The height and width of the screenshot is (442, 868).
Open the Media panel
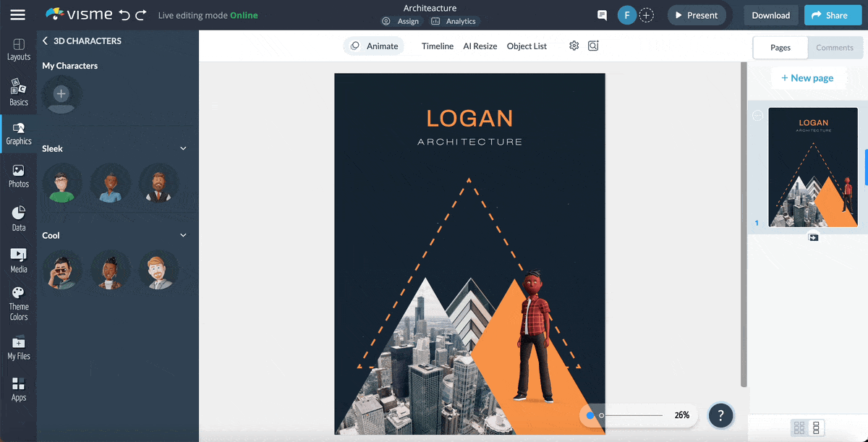(x=19, y=259)
